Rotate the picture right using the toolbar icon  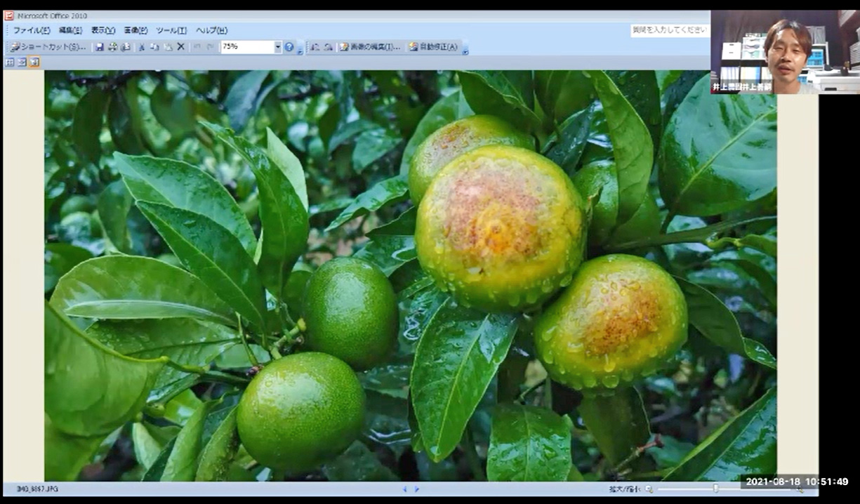click(328, 47)
